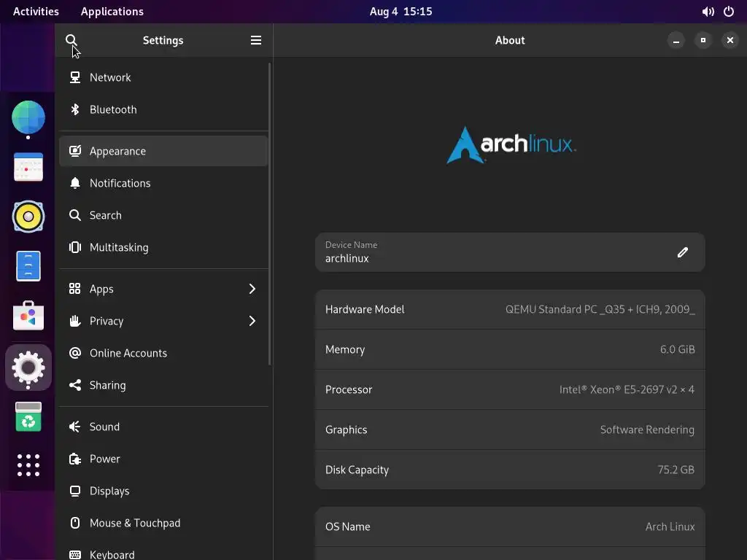Open system volume indicator in top bar
Image resolution: width=747 pixels, height=560 pixels.
click(708, 12)
